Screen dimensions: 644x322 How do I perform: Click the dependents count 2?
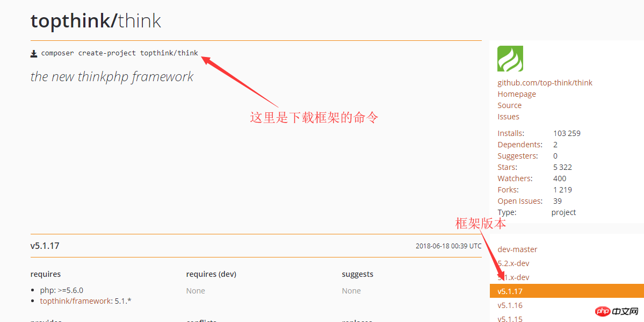tap(555, 145)
